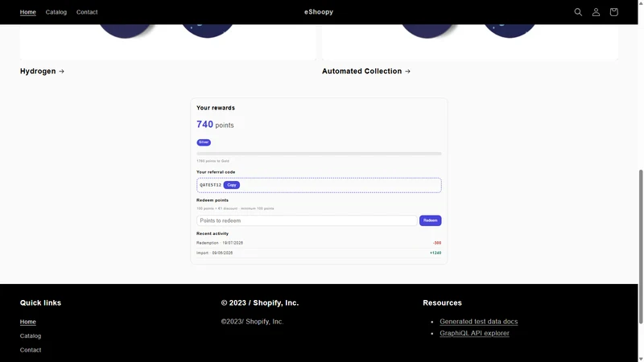Click the points to Gold progress bar

pos(319,154)
